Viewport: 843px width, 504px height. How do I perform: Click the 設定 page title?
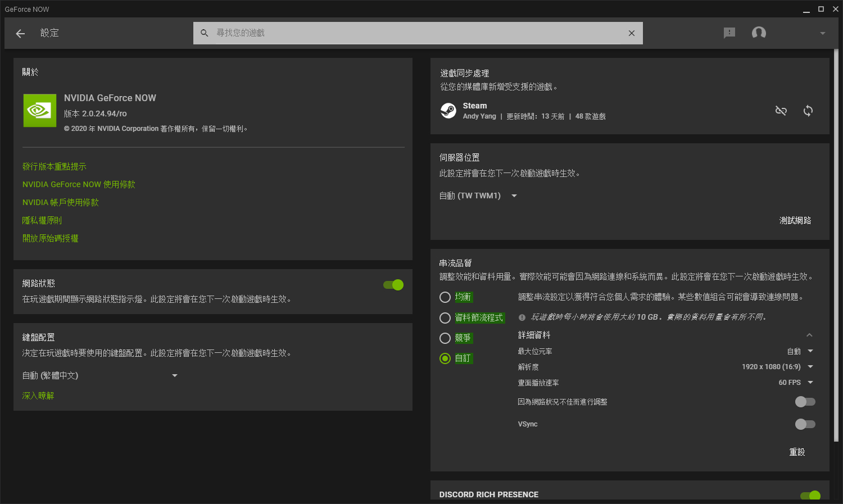(49, 33)
